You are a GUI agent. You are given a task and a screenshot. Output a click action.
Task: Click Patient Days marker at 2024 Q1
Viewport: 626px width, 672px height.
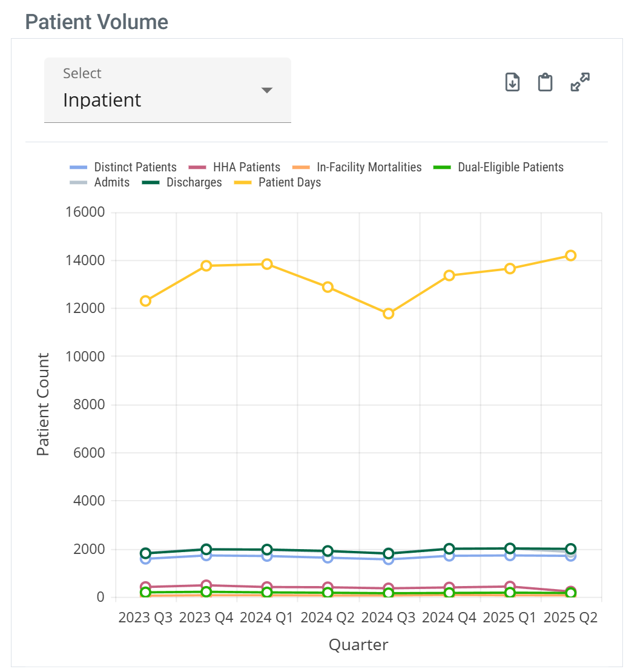tap(267, 264)
